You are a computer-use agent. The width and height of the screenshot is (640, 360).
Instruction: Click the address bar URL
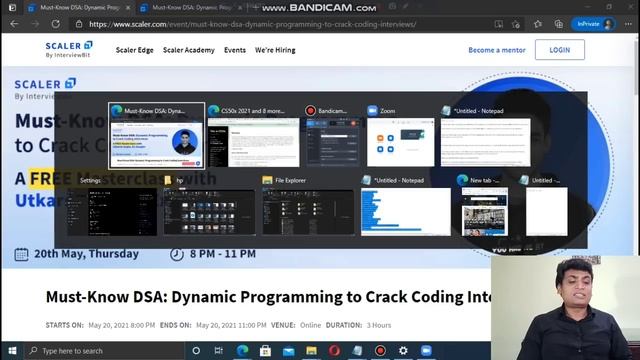point(253,24)
